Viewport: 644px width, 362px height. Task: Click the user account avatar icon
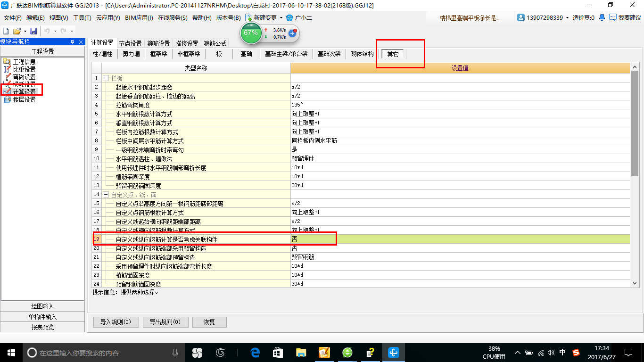pos(521,17)
